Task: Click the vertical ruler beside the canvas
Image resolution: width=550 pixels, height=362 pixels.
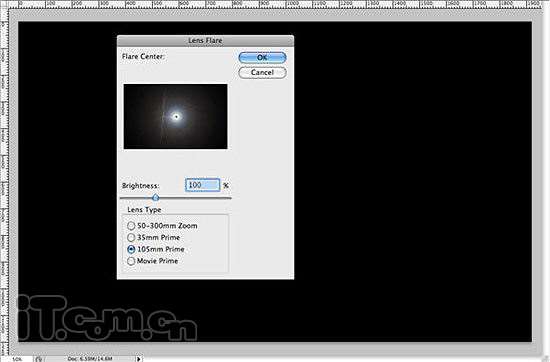Action: [x=4, y=182]
